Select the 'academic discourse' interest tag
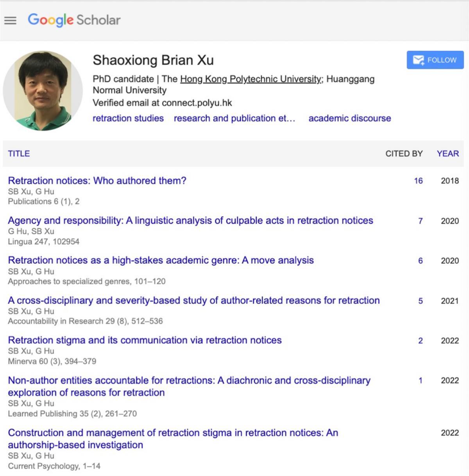This screenshot has width=469, height=476. click(349, 118)
